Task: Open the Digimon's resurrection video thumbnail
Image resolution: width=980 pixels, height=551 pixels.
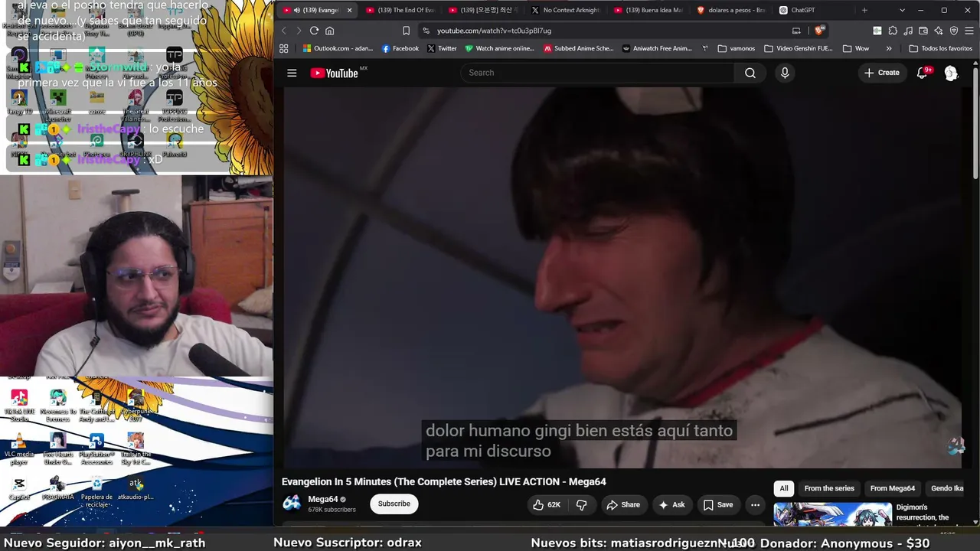Action: point(832,514)
